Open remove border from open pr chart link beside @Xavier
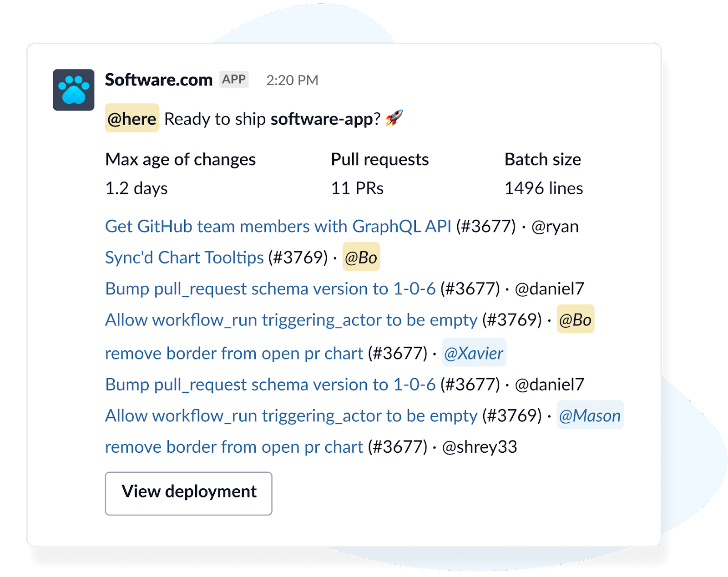 click(234, 354)
